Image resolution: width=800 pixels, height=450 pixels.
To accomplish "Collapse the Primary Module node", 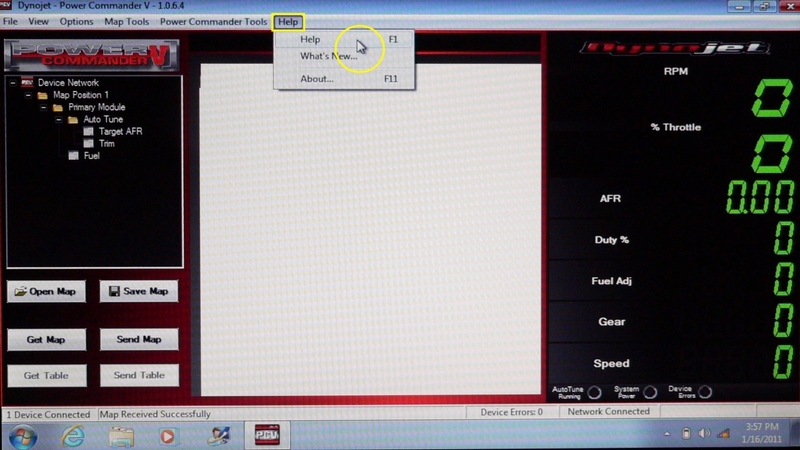I will (x=44, y=108).
